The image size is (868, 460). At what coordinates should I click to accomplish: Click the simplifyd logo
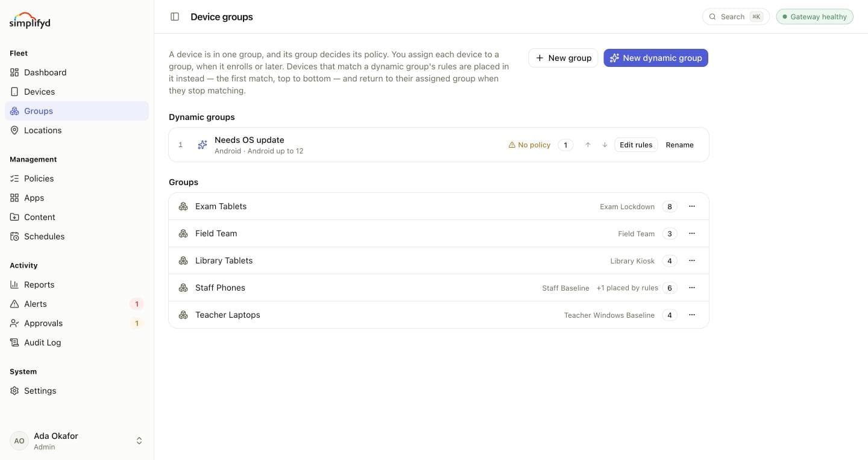pos(30,20)
